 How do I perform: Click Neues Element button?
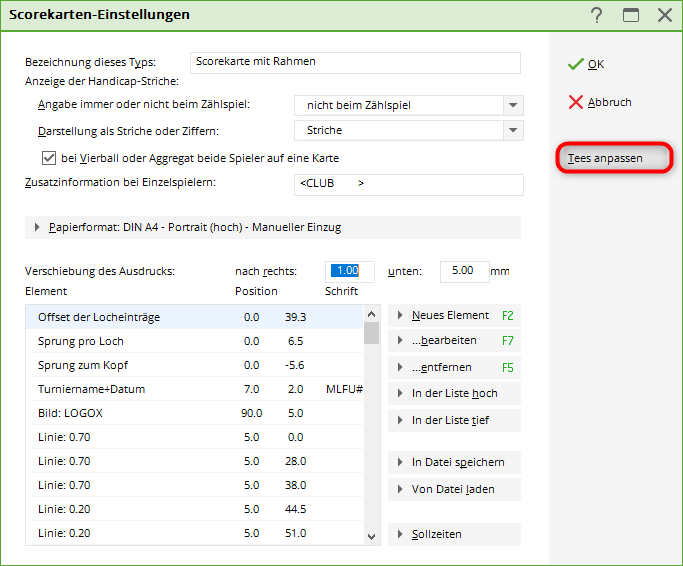(x=453, y=315)
